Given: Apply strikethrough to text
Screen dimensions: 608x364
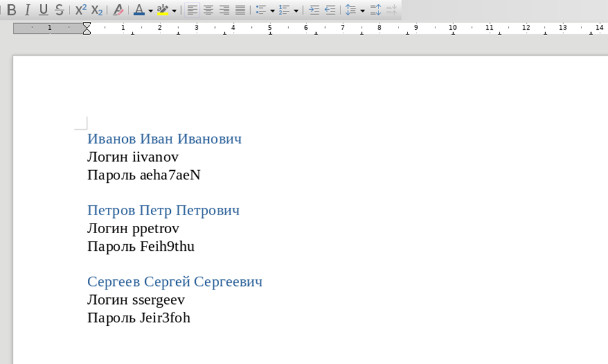Looking at the screenshot, I should [59, 10].
